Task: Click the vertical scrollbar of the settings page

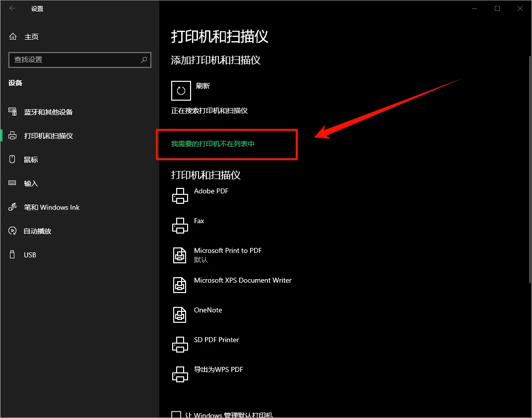Action: 530,170
